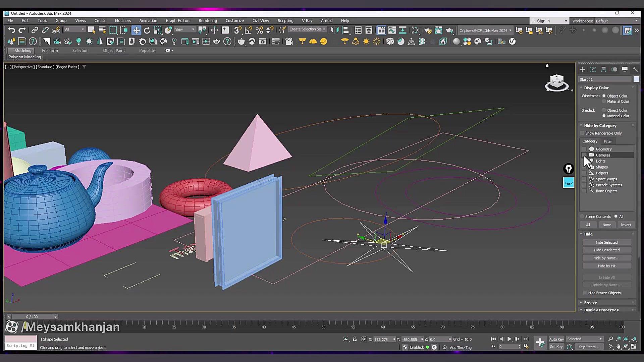Check the Geometry hide category box
Screen dimensions: 644x362
tap(584, 149)
